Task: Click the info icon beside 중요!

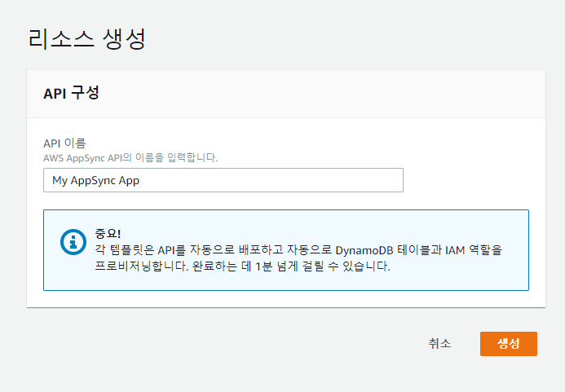Action: point(73,242)
